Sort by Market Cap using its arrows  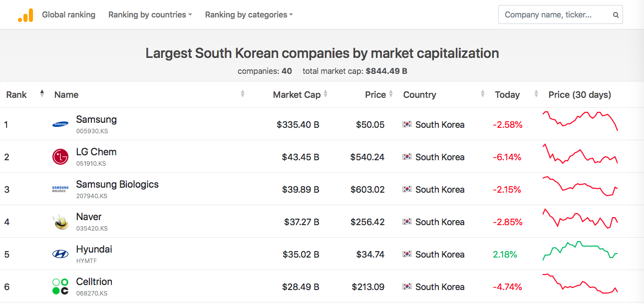point(325,93)
